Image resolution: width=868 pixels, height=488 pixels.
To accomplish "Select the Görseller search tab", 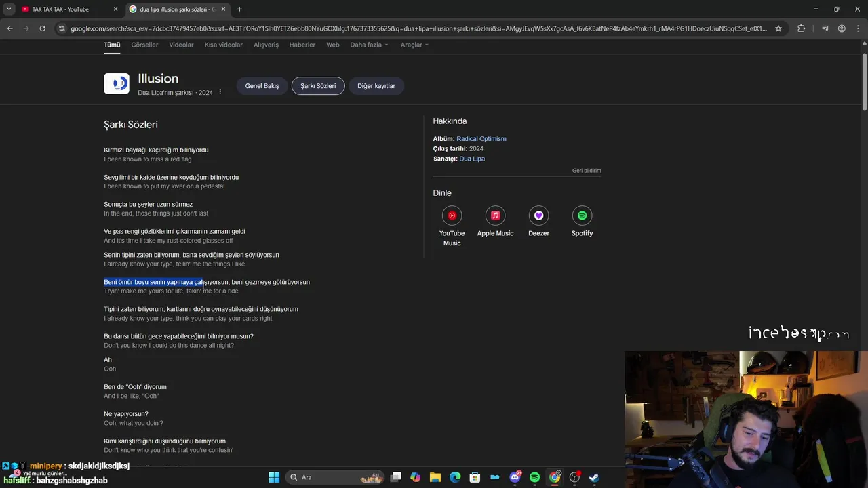I will [144, 45].
